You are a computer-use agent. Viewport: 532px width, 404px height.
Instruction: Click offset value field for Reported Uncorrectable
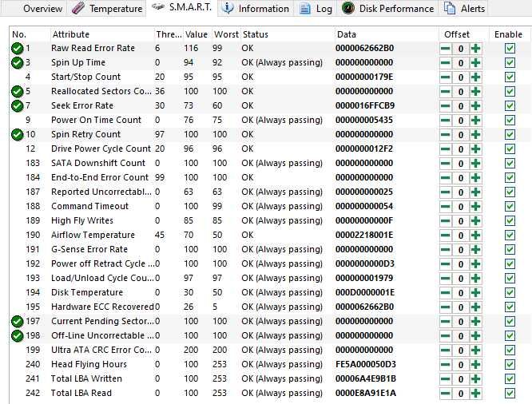click(461, 192)
